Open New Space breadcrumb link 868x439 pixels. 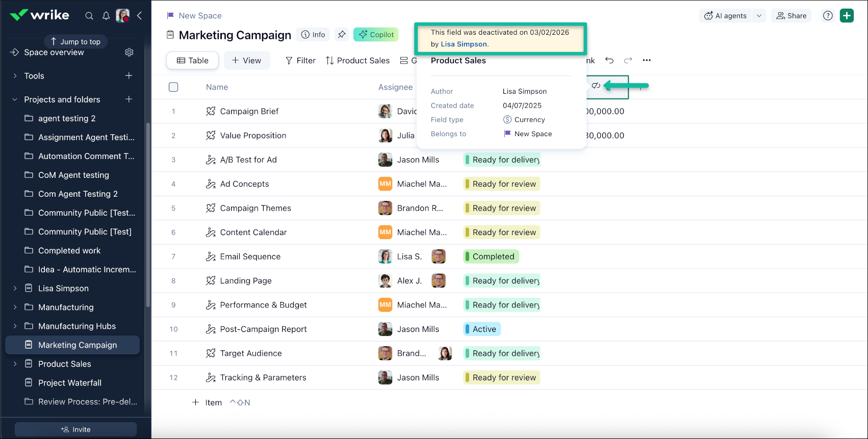[x=200, y=16]
